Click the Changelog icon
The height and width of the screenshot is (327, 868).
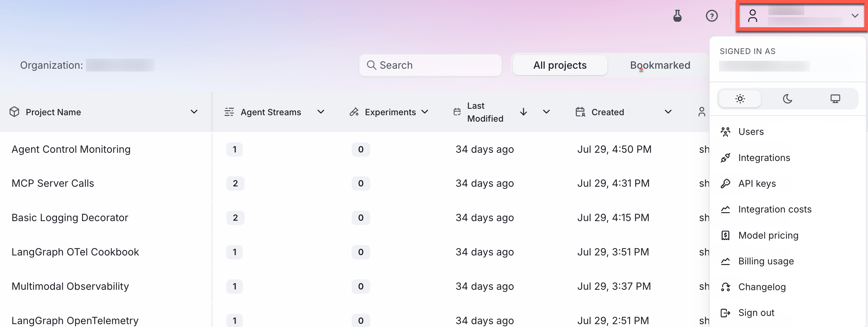coord(725,287)
